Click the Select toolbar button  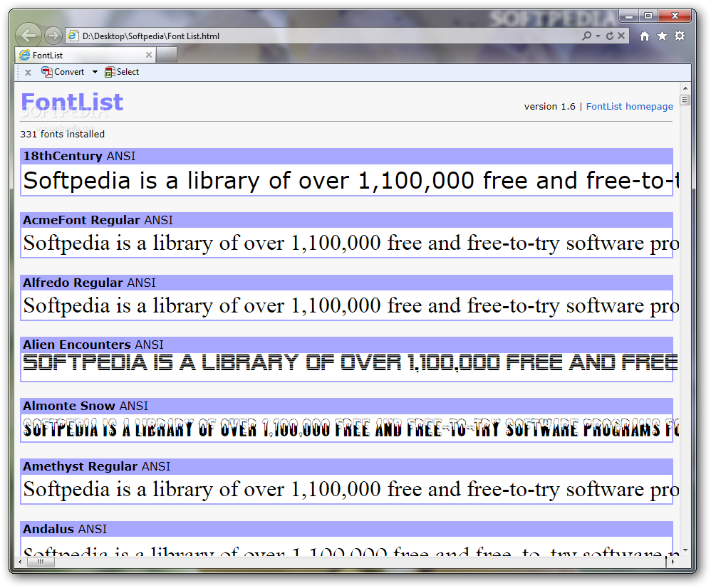122,72
